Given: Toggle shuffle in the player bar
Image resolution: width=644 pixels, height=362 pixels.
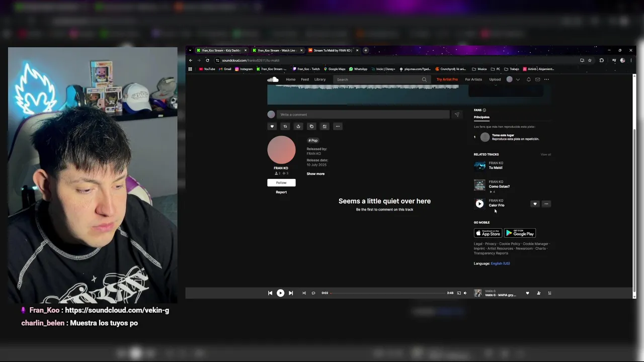Looking at the screenshot, I should (x=304, y=293).
